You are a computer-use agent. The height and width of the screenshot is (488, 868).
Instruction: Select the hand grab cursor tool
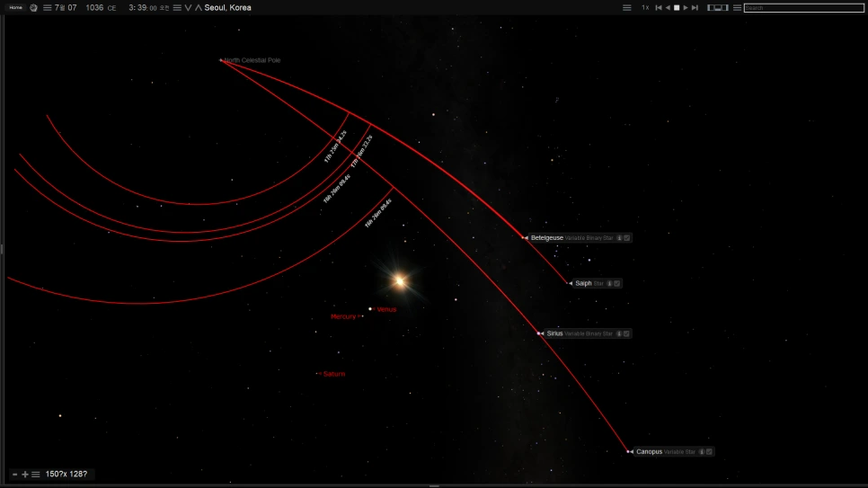point(34,8)
